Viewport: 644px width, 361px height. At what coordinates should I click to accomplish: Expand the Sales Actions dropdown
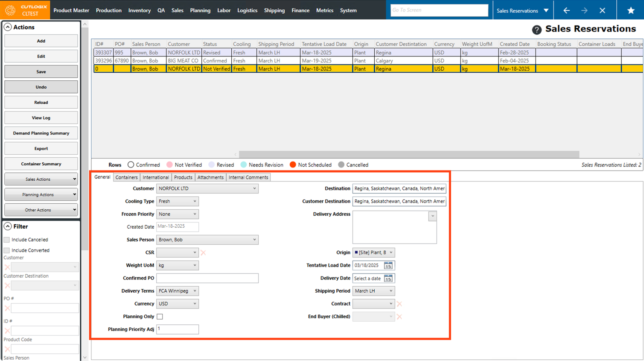point(41,179)
